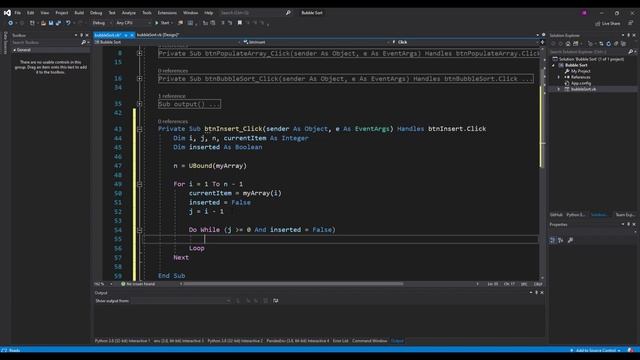Select App.config in Solution Explorer
640x360 pixels.
[580, 83]
